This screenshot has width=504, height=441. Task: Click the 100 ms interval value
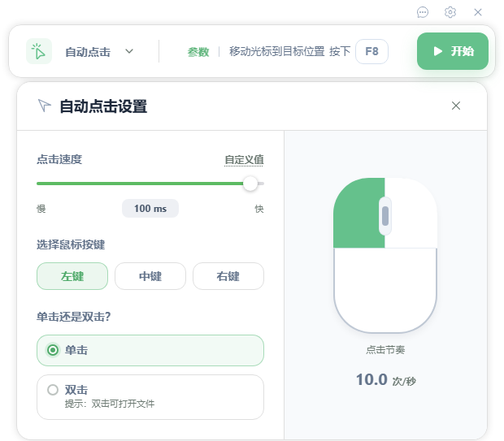[x=150, y=209]
